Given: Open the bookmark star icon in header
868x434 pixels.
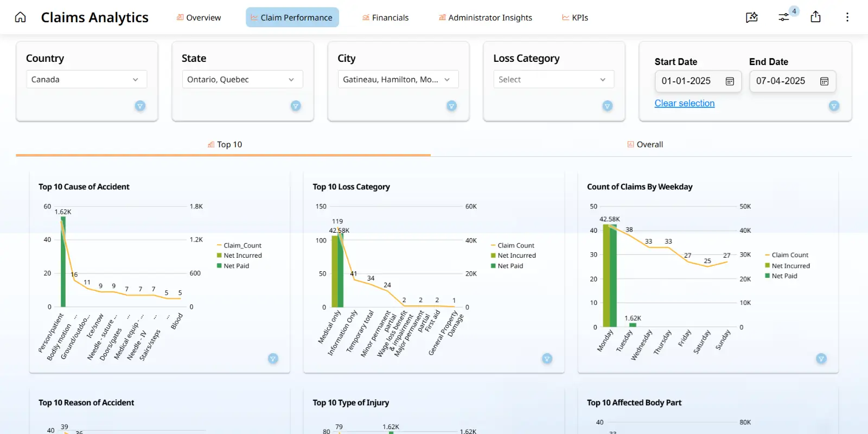Looking at the screenshot, I should pyautogui.click(x=751, y=17).
